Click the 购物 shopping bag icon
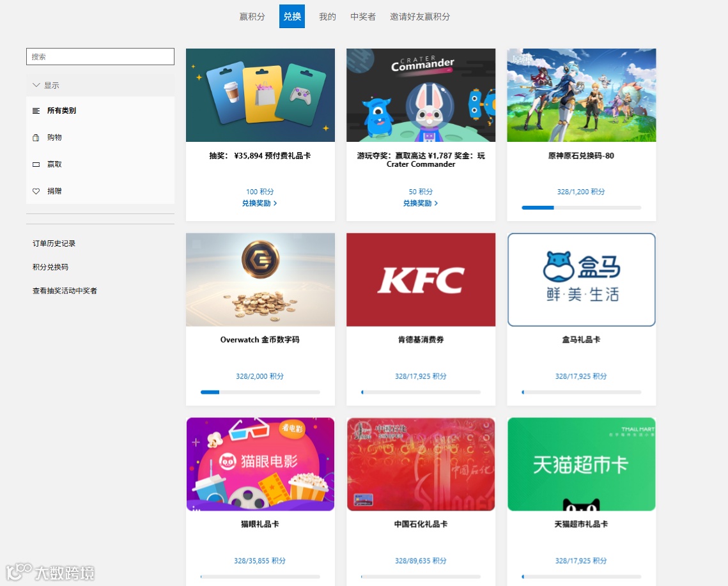 pos(36,137)
